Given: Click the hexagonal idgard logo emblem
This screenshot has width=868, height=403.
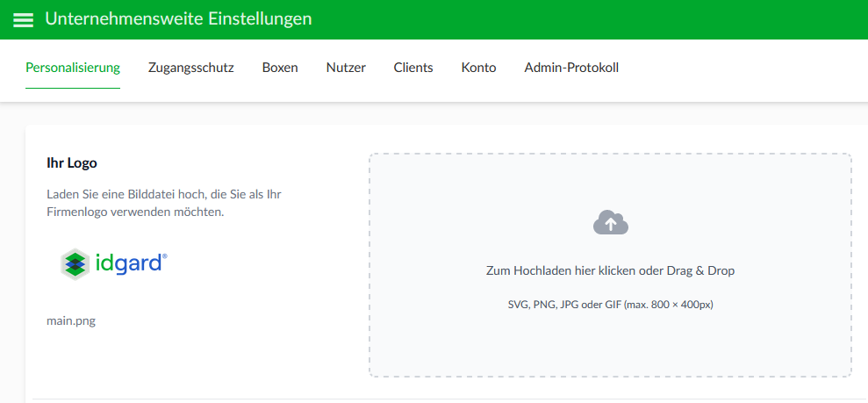Looking at the screenshot, I should click(75, 264).
